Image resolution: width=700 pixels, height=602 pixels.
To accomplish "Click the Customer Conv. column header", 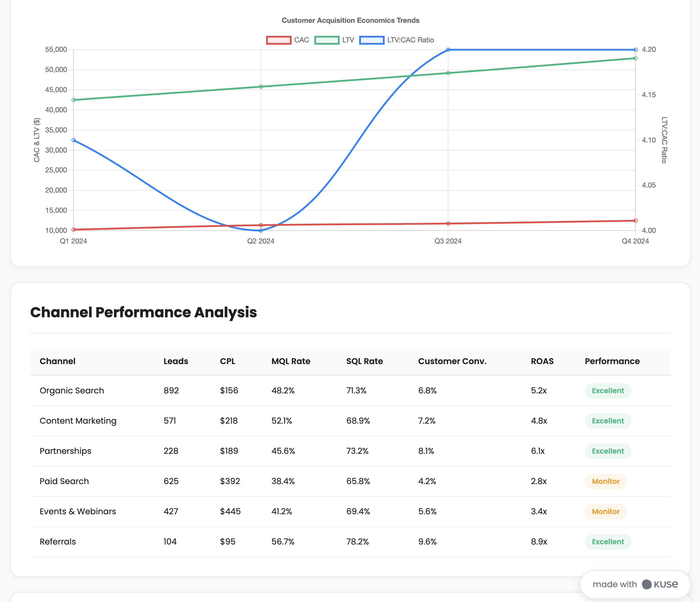I will [452, 361].
